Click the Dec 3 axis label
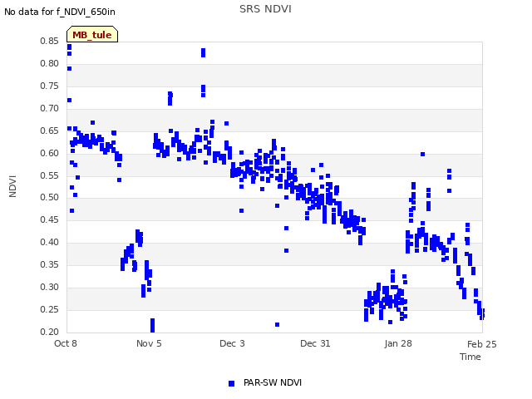 point(232,343)
